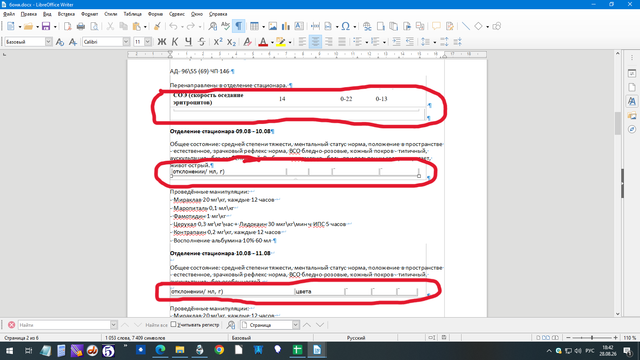Expand the font color dropdown arrow

coord(272,42)
